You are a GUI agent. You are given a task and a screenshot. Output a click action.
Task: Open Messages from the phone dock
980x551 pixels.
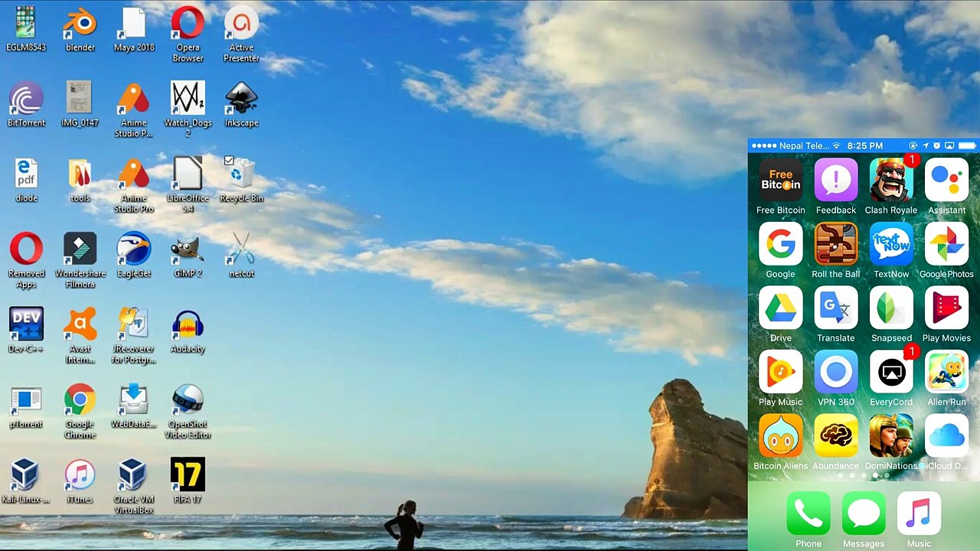tap(864, 514)
